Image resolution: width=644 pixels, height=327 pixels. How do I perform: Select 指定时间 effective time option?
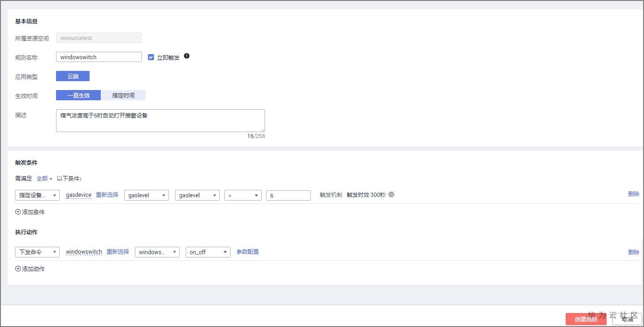(x=123, y=95)
